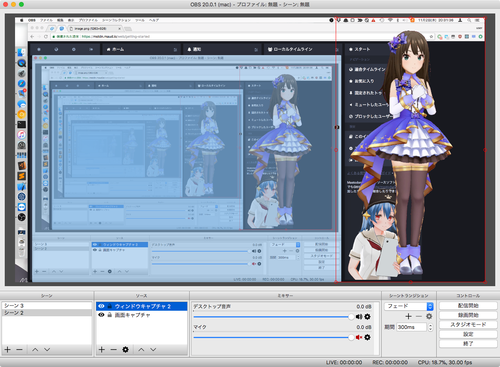500x367 pixels.
Task: Click 連合タイムライン link in captured Mastodon sidebar
Action: click(x=367, y=69)
